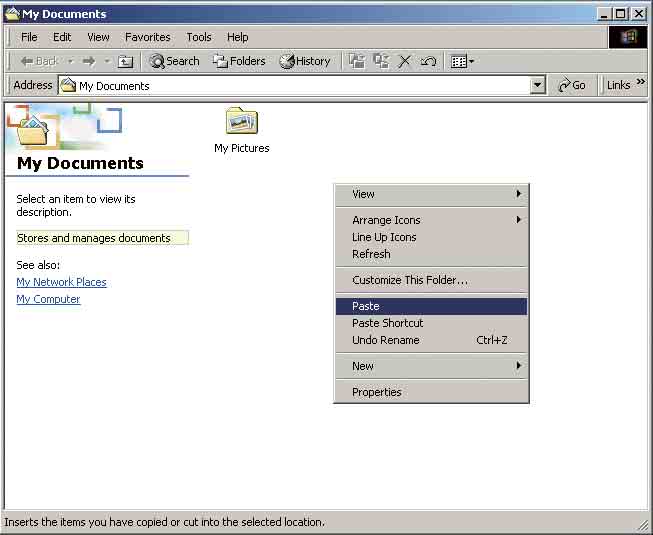Click the title bar folder icon

coord(12,14)
